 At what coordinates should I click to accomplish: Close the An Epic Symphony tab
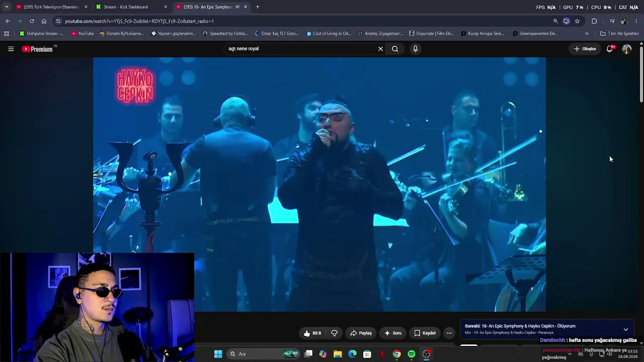(x=246, y=7)
